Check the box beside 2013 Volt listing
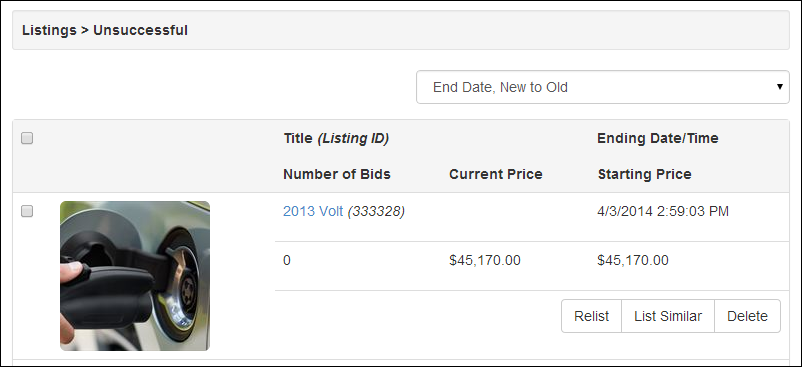 pos(27,211)
